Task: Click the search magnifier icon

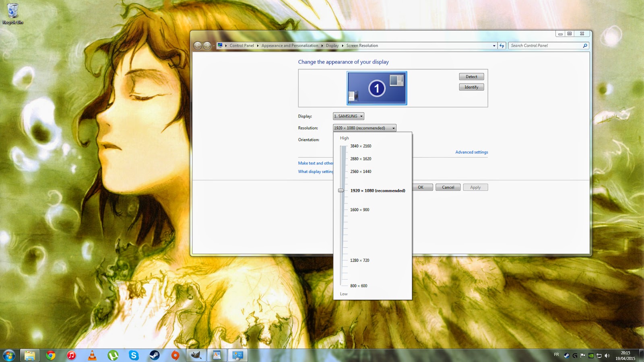Action: coord(585,46)
